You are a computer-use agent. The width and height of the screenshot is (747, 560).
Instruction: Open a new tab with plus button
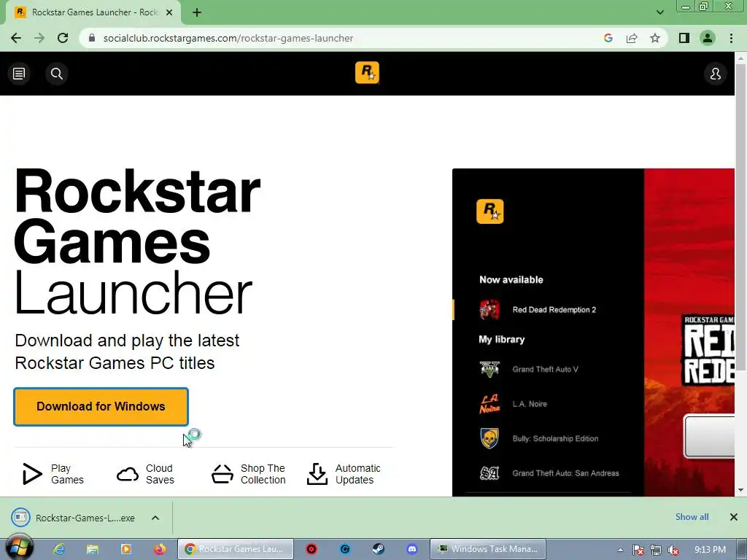(197, 12)
